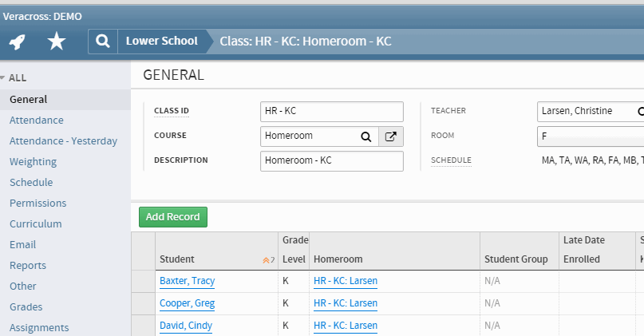644x336 pixels.
Task: Go to Weighting in the sidebar
Action: pyautogui.click(x=33, y=161)
